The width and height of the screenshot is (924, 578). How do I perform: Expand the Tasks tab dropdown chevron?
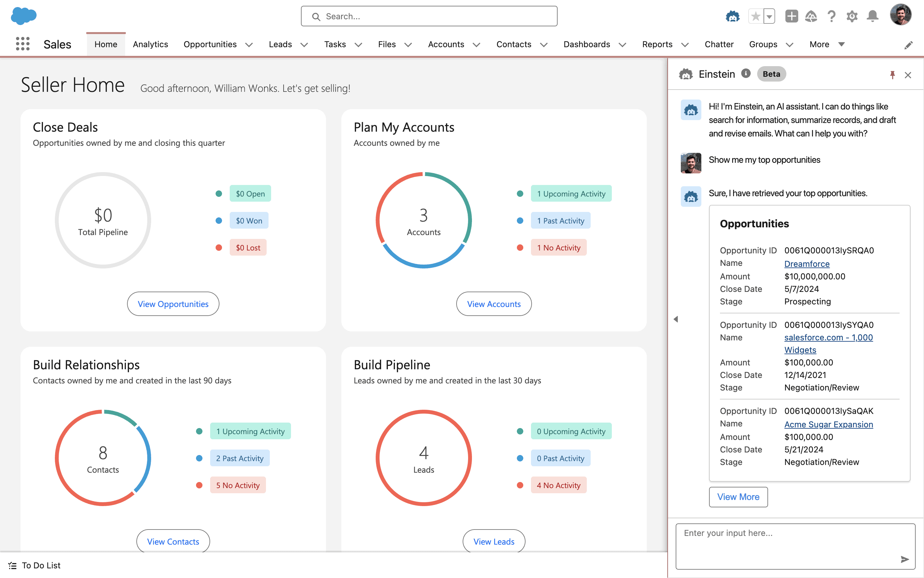[358, 45]
